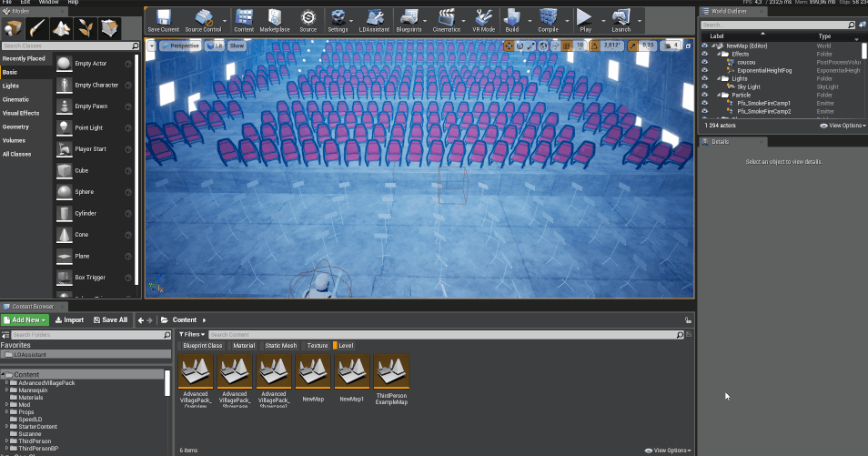Open the grid snap value 10 dropdown
868x456 pixels.
click(580, 46)
